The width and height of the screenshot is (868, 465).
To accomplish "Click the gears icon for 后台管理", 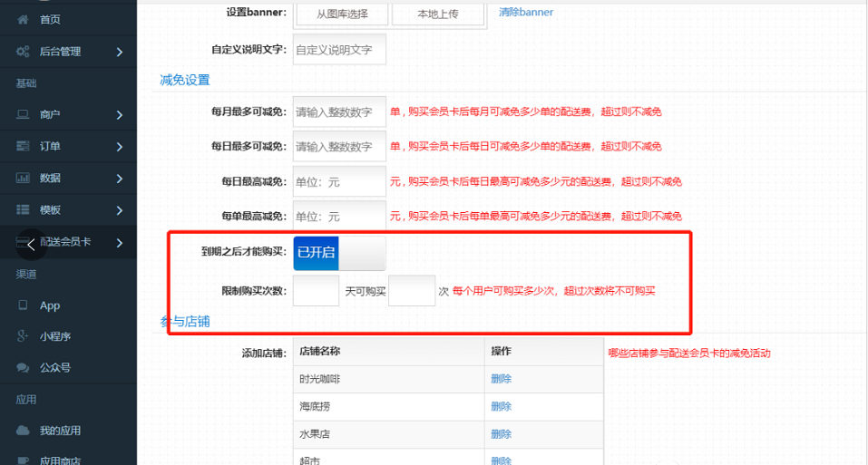I will click(x=23, y=53).
